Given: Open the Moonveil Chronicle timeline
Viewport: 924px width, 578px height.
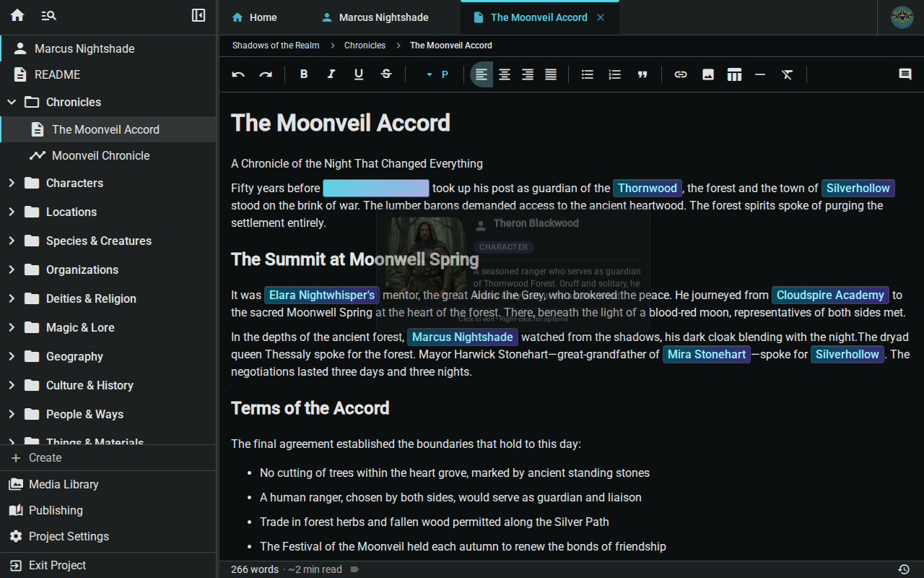Looking at the screenshot, I should tap(108, 155).
